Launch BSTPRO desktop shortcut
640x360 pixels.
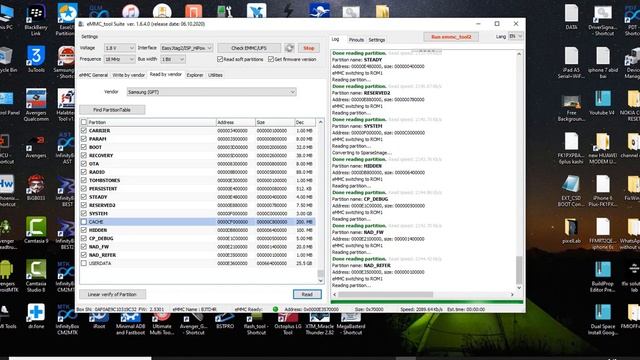pyautogui.click(x=225, y=322)
